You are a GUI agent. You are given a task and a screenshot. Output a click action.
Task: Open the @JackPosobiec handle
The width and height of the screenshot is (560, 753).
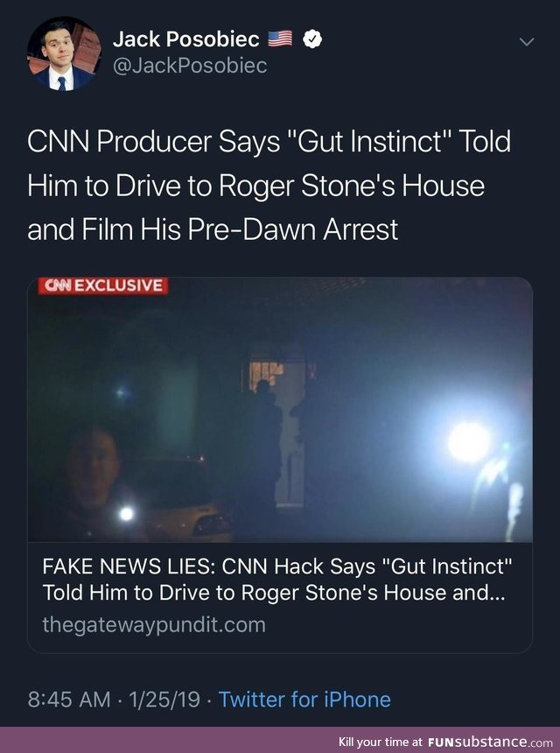coord(190,66)
